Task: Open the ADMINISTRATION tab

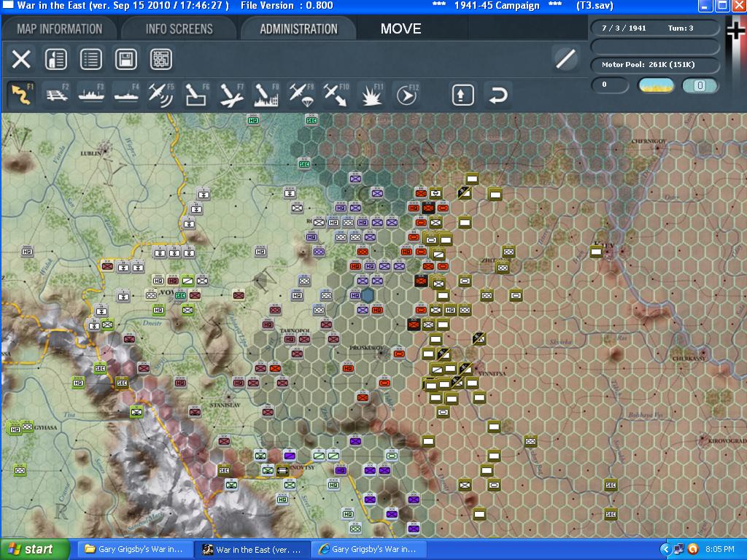Action: 298,29
